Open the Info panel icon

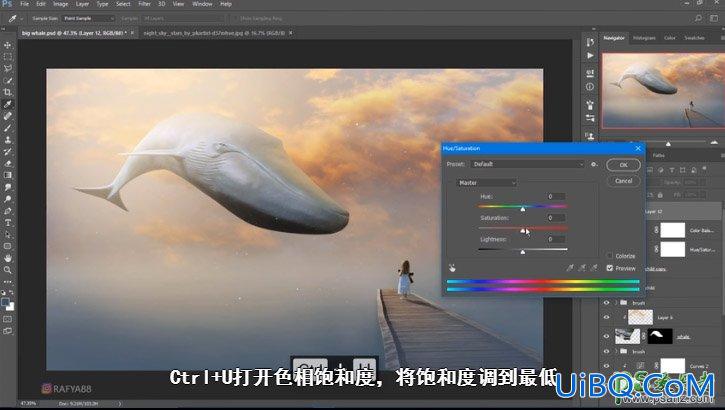point(590,86)
